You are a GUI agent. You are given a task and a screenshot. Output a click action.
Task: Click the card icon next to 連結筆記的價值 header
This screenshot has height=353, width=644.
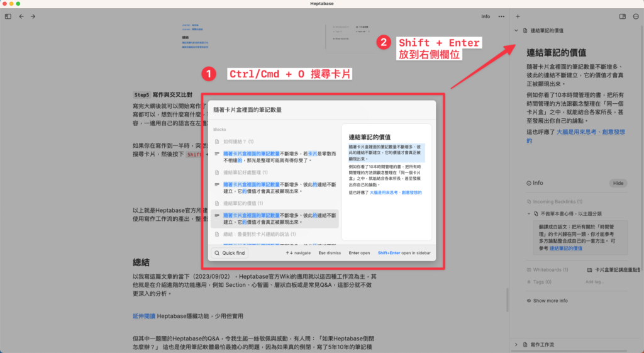[525, 30]
